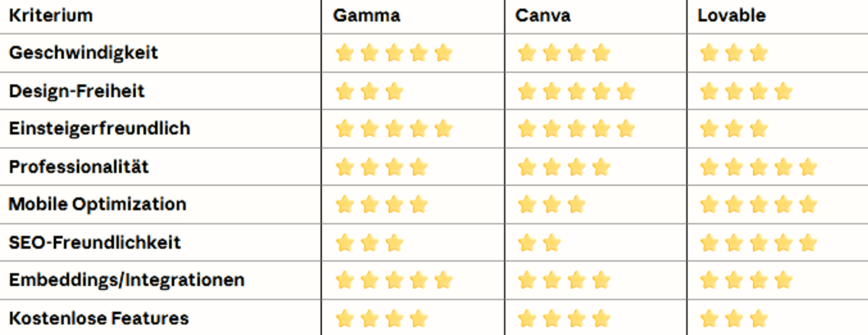Viewport: 868px width, 335px height.
Task: Click the third star in Gamma Design-Freiheit row
Action: click(394, 92)
